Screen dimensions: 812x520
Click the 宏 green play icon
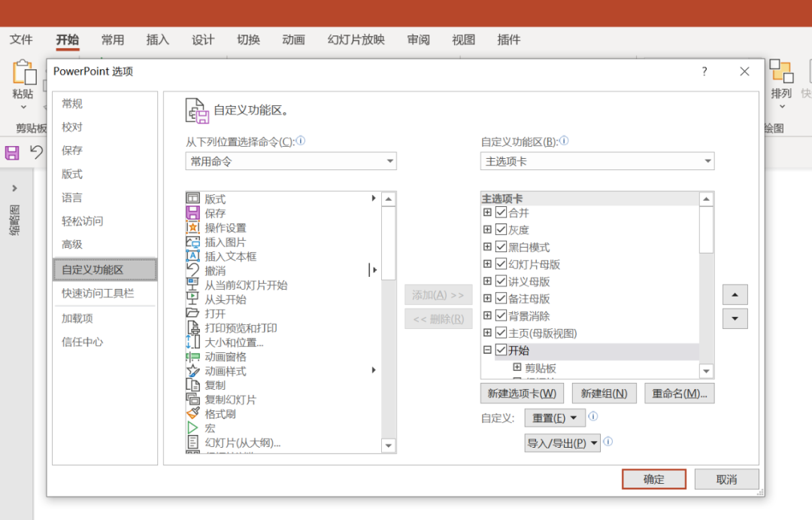(x=192, y=428)
